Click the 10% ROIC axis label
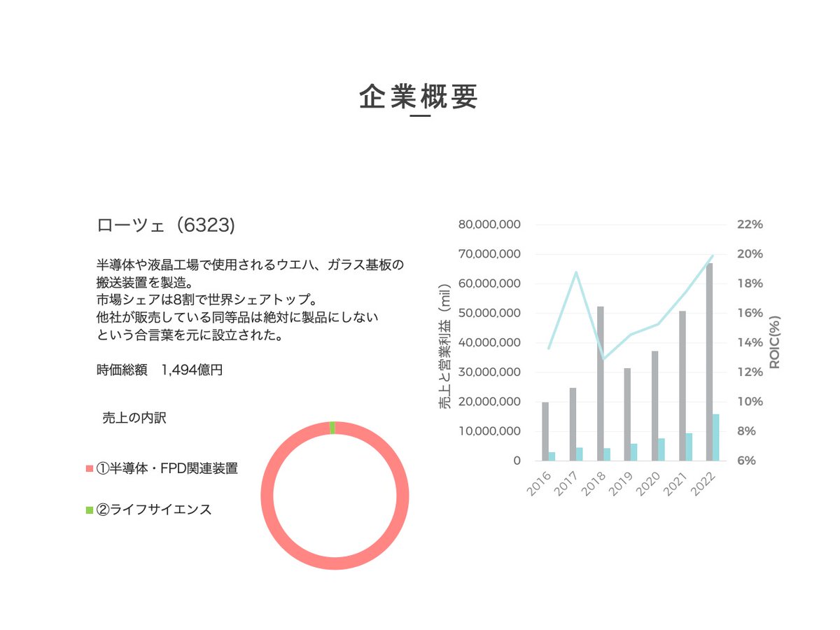Screen dimensions: 840x630 750,402
